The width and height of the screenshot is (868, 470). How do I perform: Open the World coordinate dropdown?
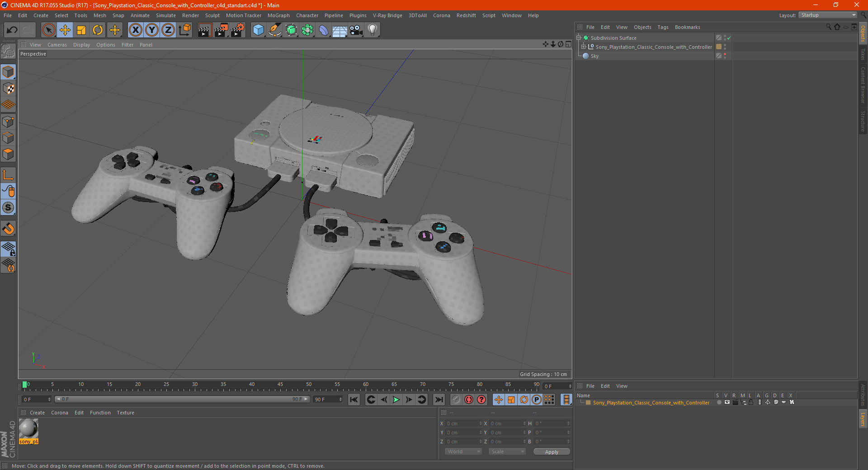[463, 451]
